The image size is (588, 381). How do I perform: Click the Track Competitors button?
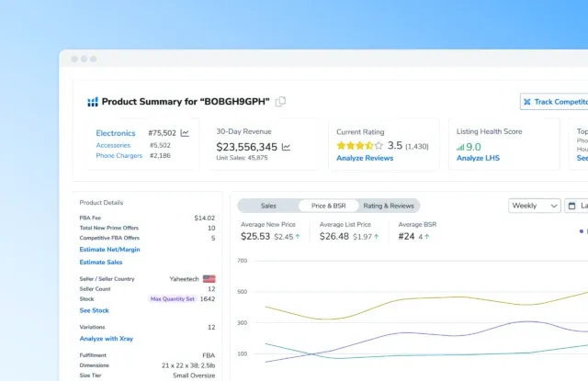coord(554,102)
